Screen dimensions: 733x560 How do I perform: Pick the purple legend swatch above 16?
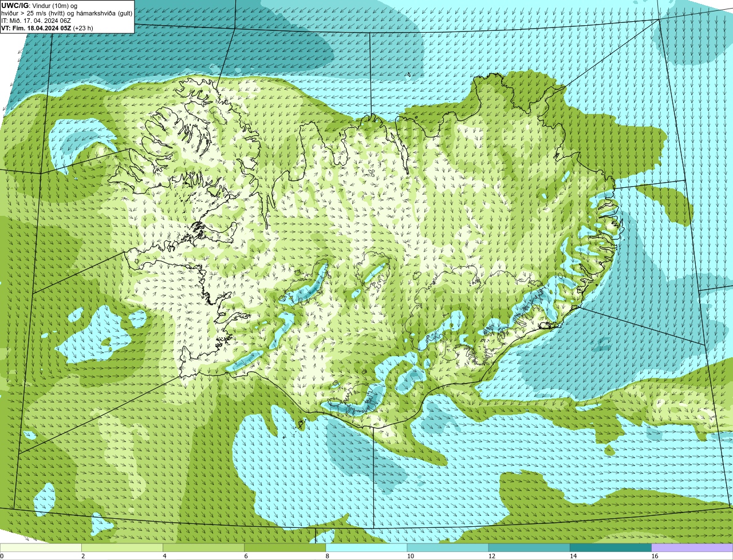692,547
